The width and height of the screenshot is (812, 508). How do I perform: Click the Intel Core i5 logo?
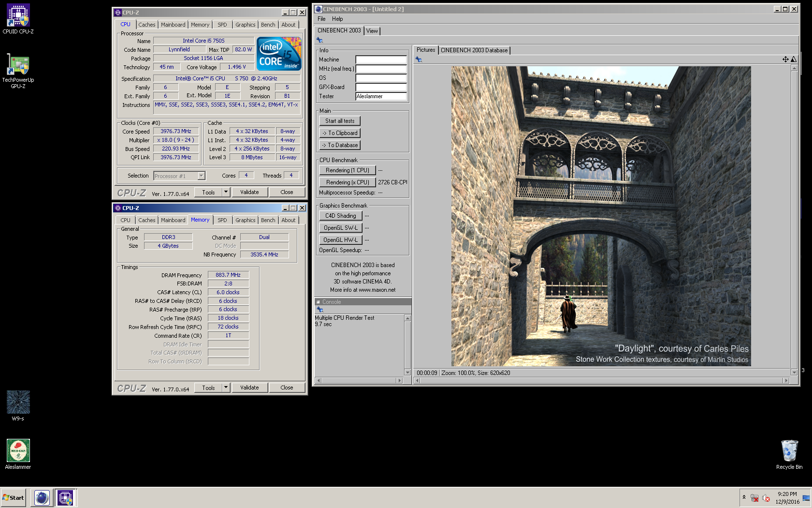[279, 53]
